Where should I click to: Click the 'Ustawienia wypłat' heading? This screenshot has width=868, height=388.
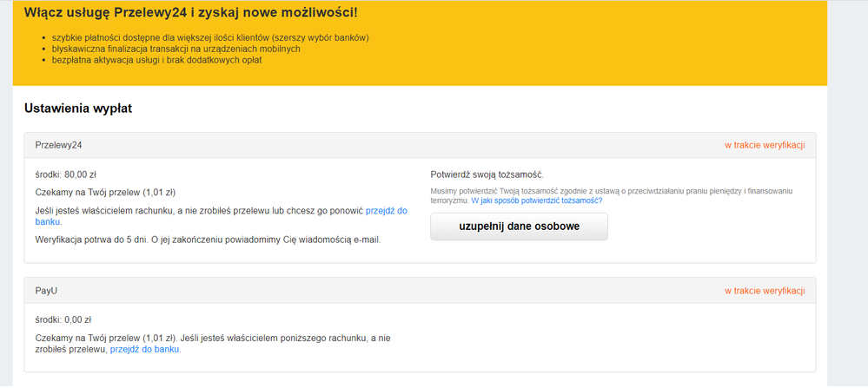(77, 109)
